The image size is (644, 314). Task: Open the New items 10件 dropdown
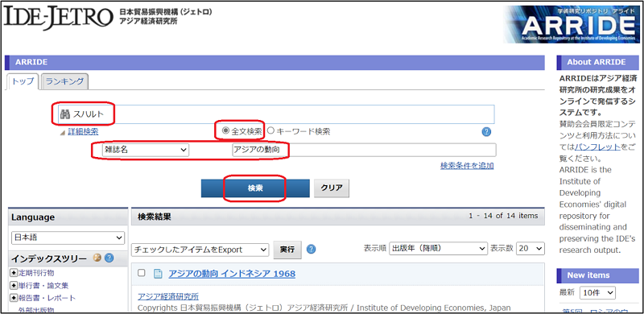tap(597, 292)
